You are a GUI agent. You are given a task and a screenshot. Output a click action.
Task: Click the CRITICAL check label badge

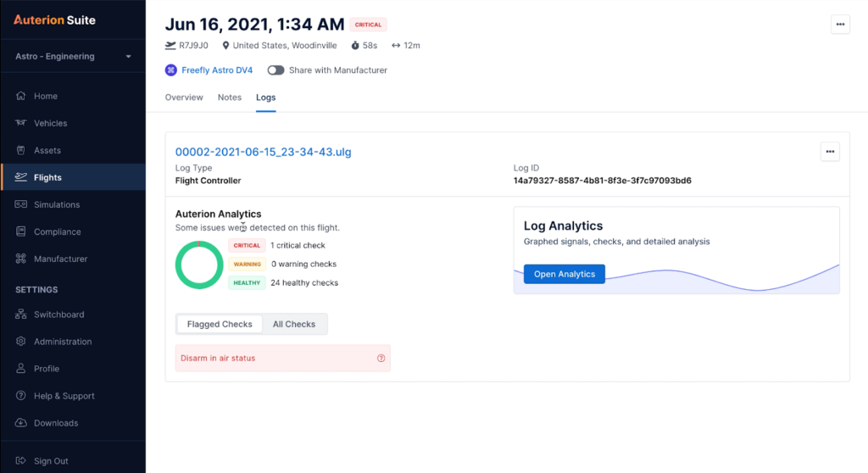pyautogui.click(x=247, y=245)
